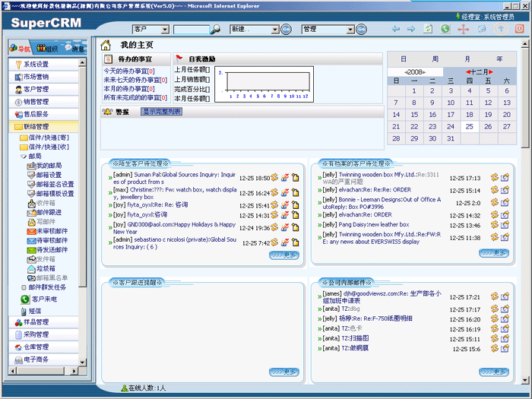Switch to the 消息 tab
532x399 pixels.
click(x=74, y=49)
